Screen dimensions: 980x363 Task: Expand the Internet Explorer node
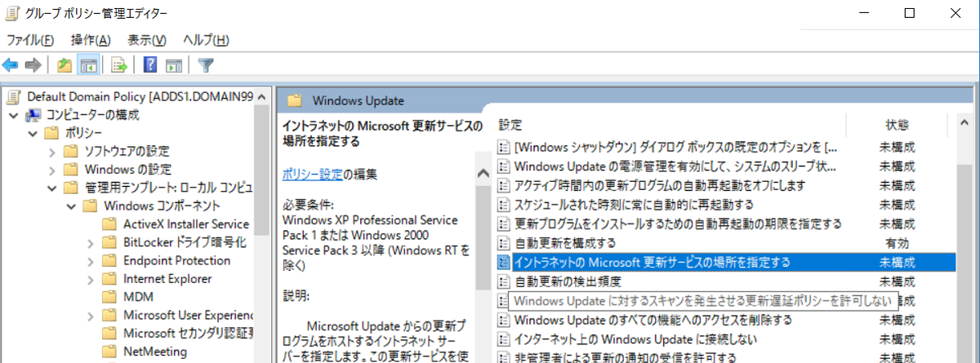[90, 279]
